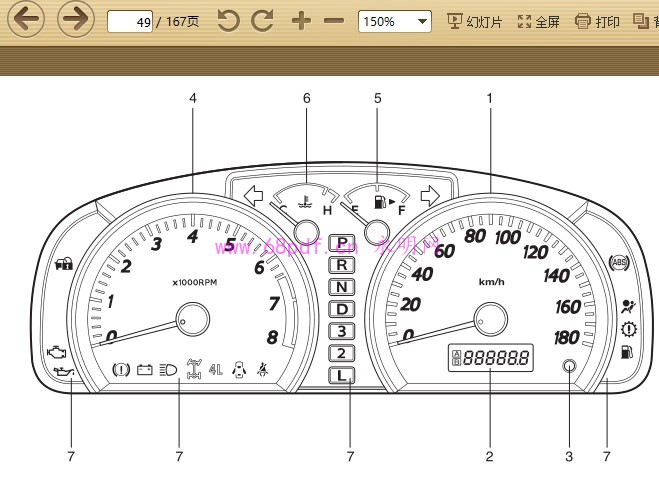The image size is (659, 488).
Task: Open the 150% zoom level dropdown
Action: pos(394,21)
